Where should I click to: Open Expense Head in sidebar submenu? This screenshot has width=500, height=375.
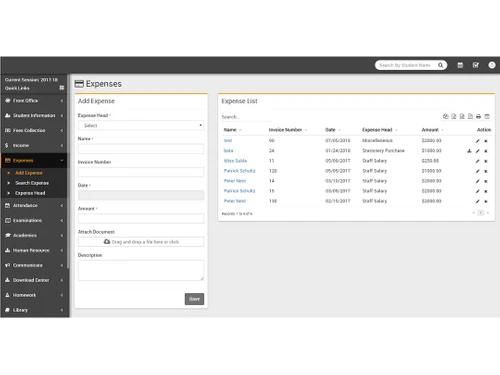click(x=30, y=193)
